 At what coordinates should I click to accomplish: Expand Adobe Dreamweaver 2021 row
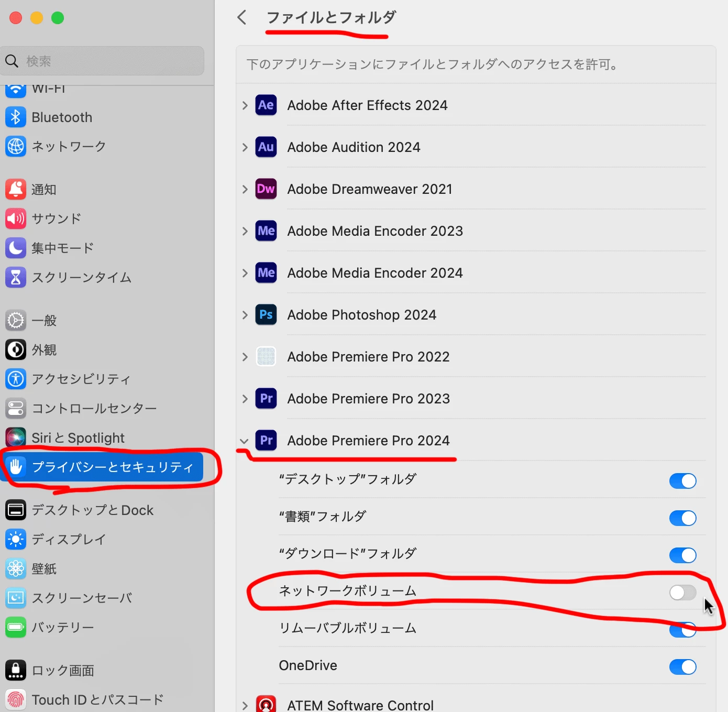pyautogui.click(x=245, y=189)
